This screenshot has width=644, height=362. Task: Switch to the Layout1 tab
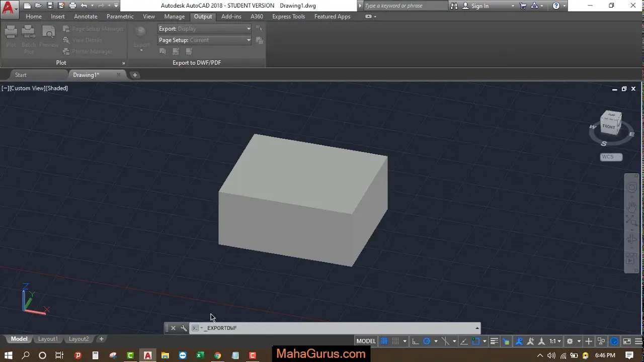tap(48, 339)
